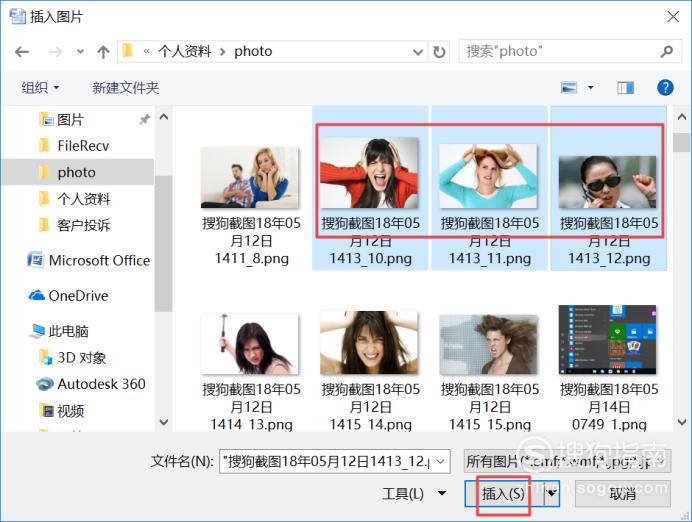Open the 组织 menu
Image resolution: width=692 pixels, height=522 pixels.
40,87
